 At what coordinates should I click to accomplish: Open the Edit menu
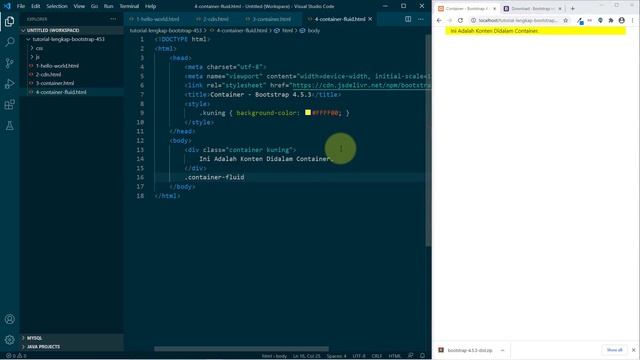pos(36,6)
